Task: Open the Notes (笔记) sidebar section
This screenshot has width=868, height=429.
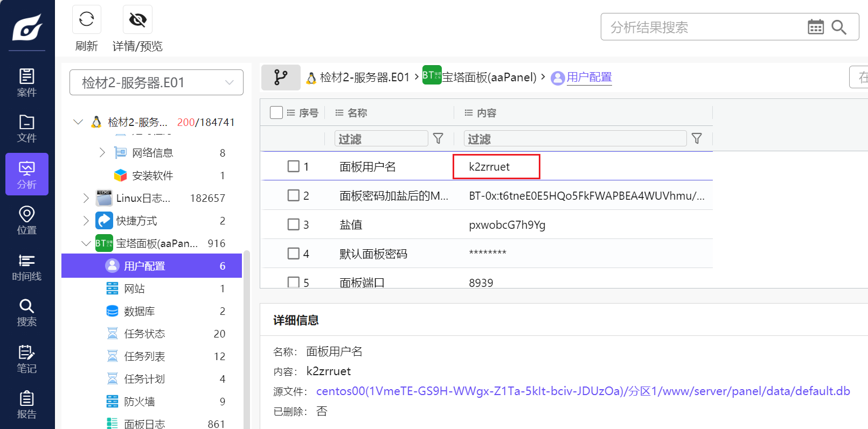Action: (26, 359)
